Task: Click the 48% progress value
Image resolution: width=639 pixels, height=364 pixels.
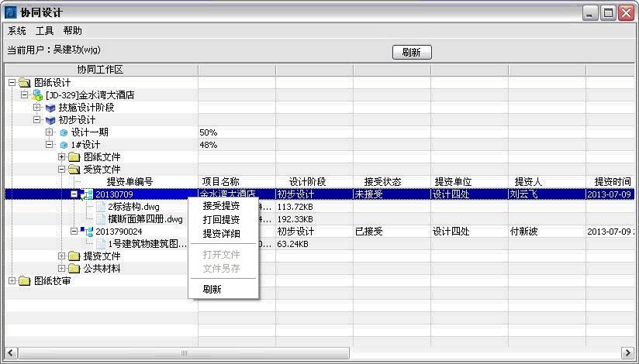Action: (209, 145)
